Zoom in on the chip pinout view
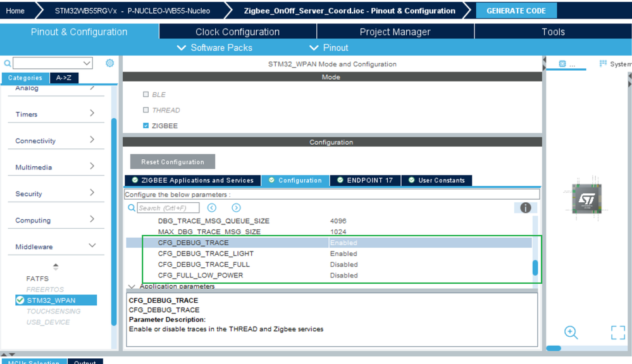The height and width of the screenshot is (364, 632). 571,332
